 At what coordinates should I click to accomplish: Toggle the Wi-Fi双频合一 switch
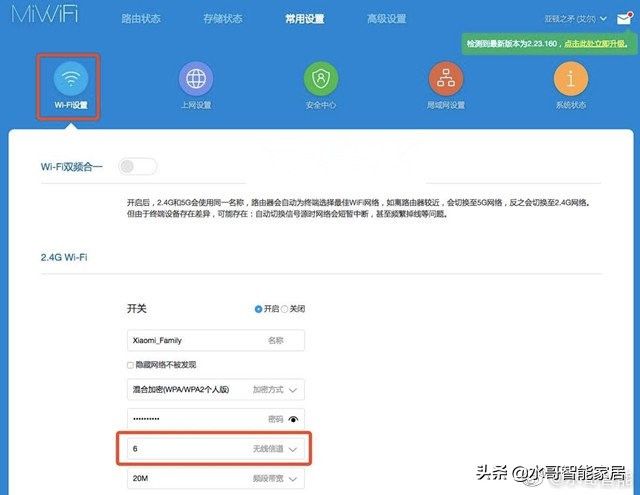coord(138,166)
